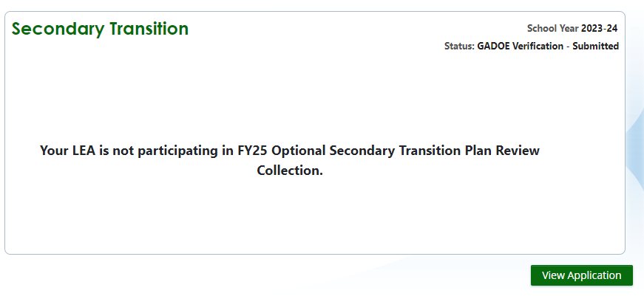Viewport: 644px width, 296px height.
Task: Click the word Submitted in the status
Action: tap(595, 46)
